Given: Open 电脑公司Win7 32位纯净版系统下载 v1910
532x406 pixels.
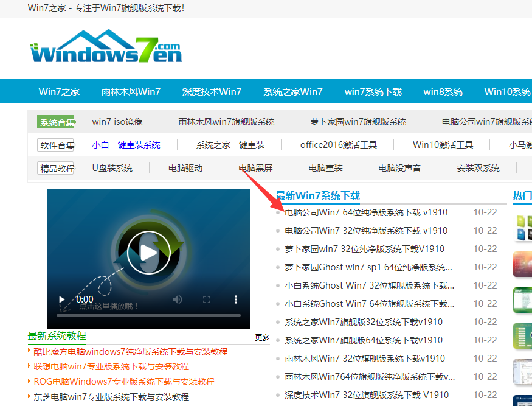Looking at the screenshot, I should [366, 231].
